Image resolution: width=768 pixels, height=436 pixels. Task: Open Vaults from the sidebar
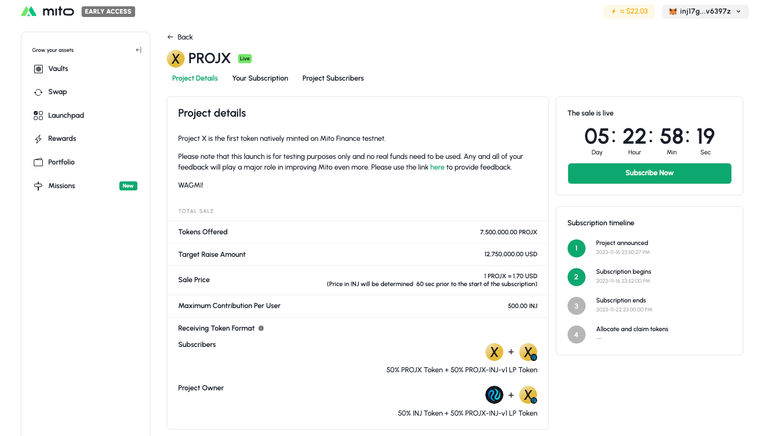click(x=57, y=69)
